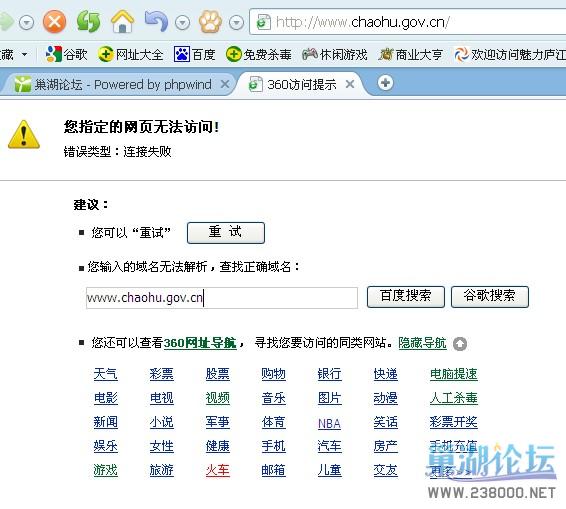Go to home page icon

tap(122, 21)
